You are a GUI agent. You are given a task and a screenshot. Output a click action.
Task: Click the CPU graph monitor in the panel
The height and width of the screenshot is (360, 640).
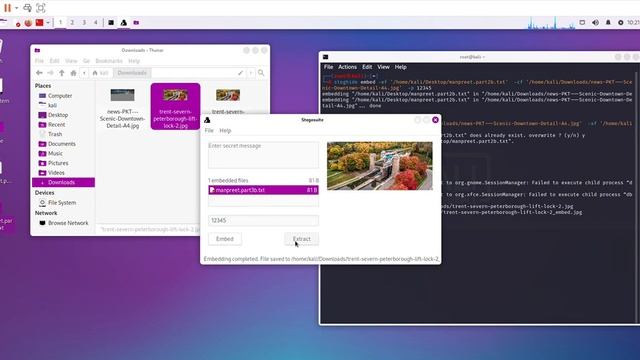pos(551,23)
